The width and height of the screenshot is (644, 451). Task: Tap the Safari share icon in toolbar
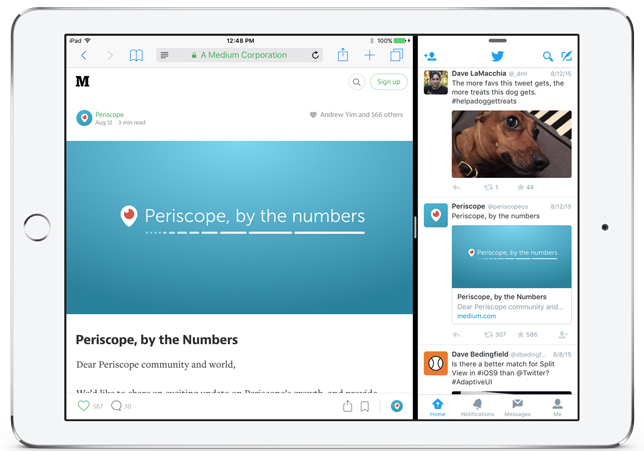[343, 55]
